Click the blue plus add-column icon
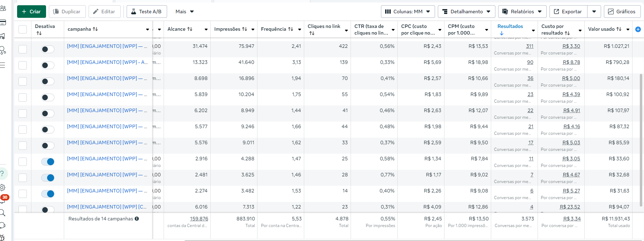The width and height of the screenshot is (644, 241). (638, 29)
